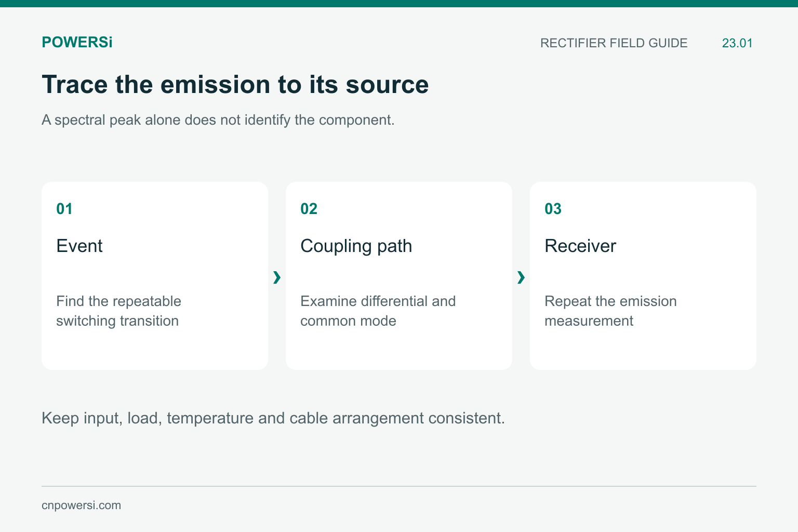Click the text Repeat the emission measurement

coord(610,311)
